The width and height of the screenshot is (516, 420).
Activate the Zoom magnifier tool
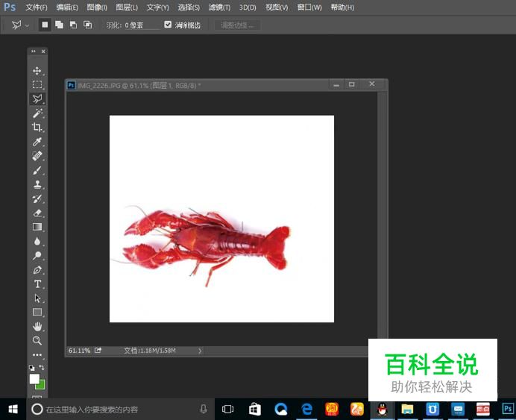click(x=37, y=341)
